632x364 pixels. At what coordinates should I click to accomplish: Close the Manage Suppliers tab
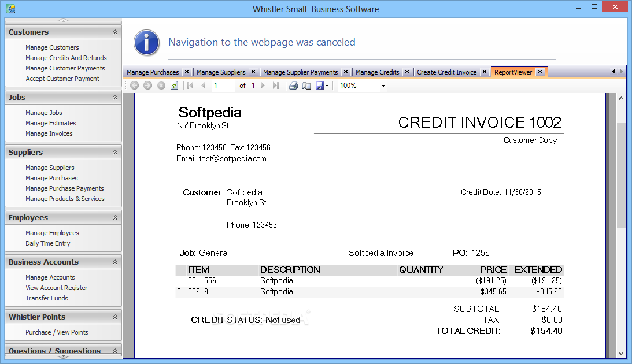253,72
